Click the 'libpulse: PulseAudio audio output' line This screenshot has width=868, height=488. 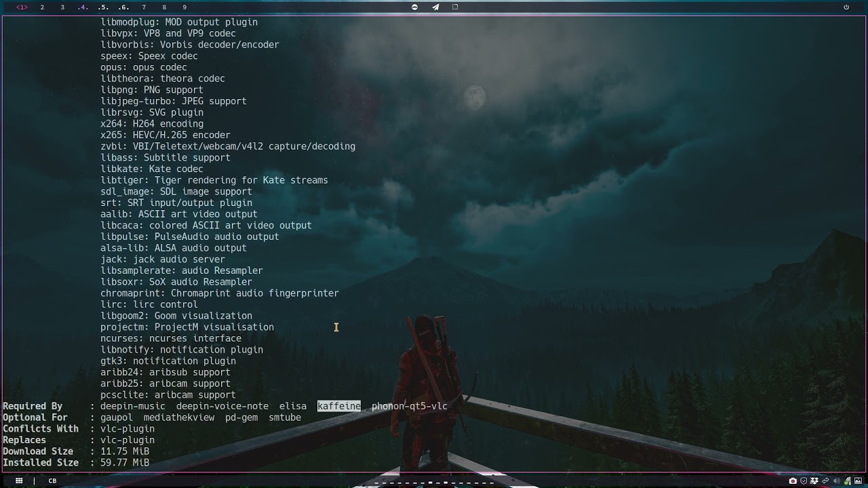(190, 237)
